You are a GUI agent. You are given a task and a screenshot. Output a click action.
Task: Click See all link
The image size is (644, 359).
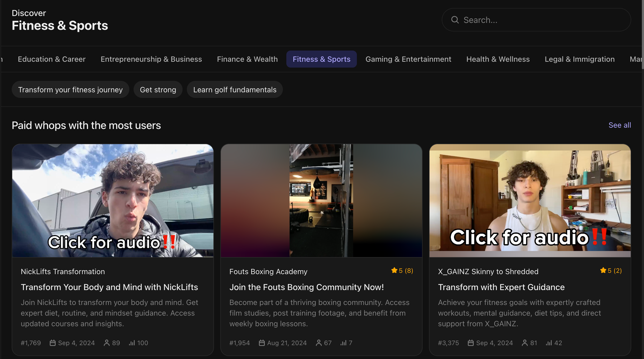click(619, 125)
